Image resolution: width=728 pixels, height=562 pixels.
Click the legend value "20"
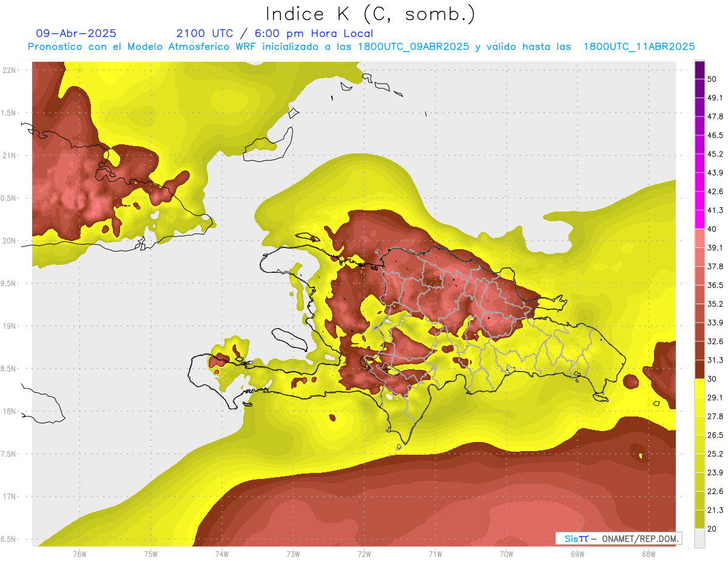point(712,529)
